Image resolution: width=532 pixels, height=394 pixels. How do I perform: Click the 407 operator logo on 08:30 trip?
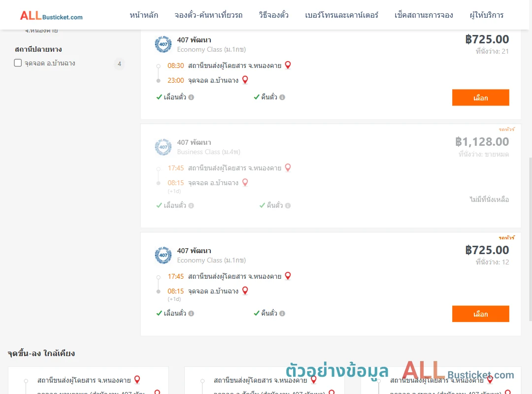[x=163, y=44]
